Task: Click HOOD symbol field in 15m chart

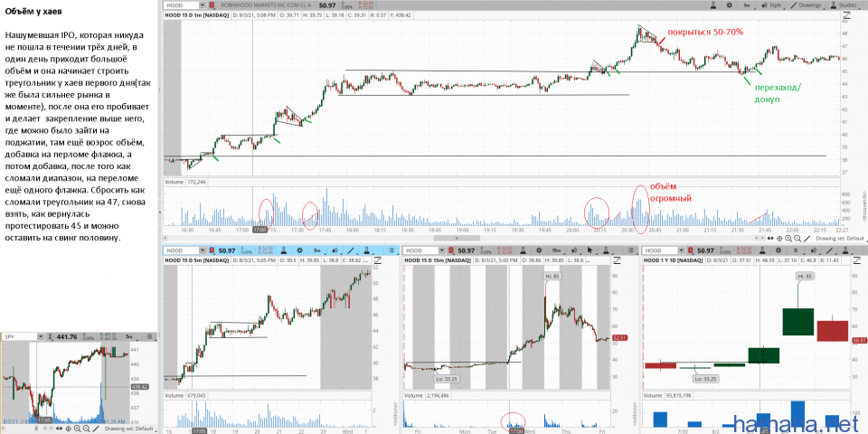Action: [x=420, y=250]
